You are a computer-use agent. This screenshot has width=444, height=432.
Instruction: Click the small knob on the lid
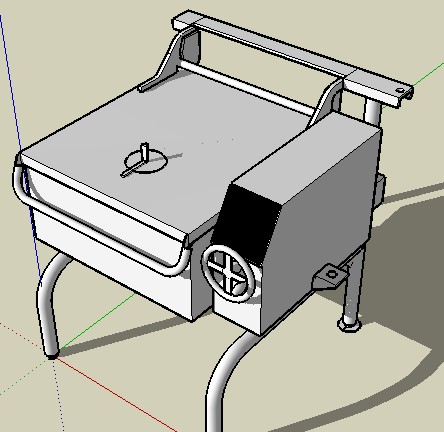pos(145,152)
